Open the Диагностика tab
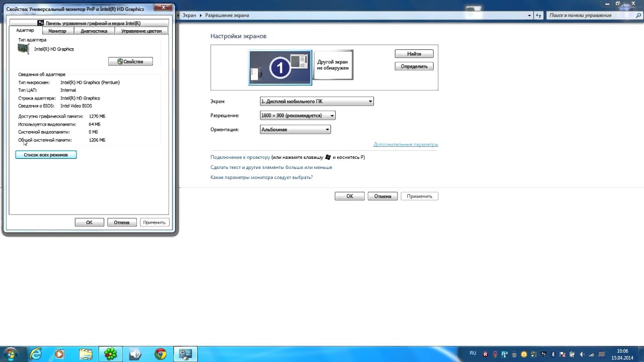 click(94, 31)
